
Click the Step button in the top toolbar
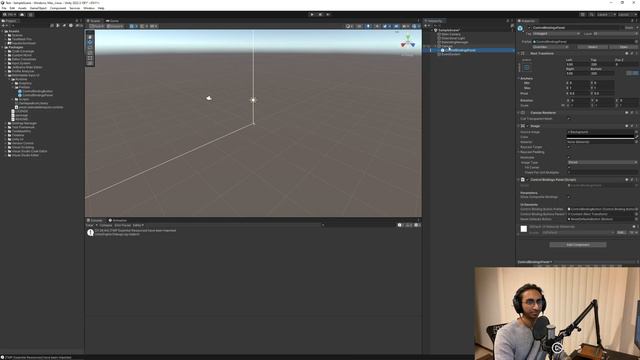328,14
